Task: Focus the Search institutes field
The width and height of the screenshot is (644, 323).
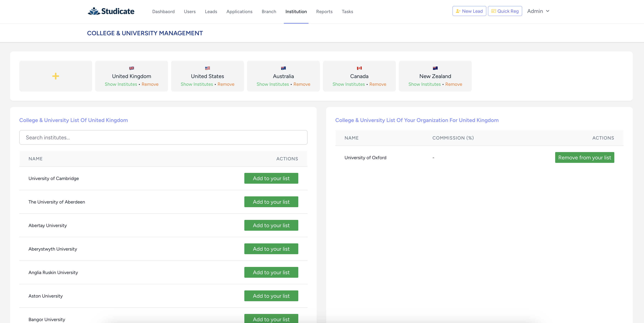Action: pos(163,137)
